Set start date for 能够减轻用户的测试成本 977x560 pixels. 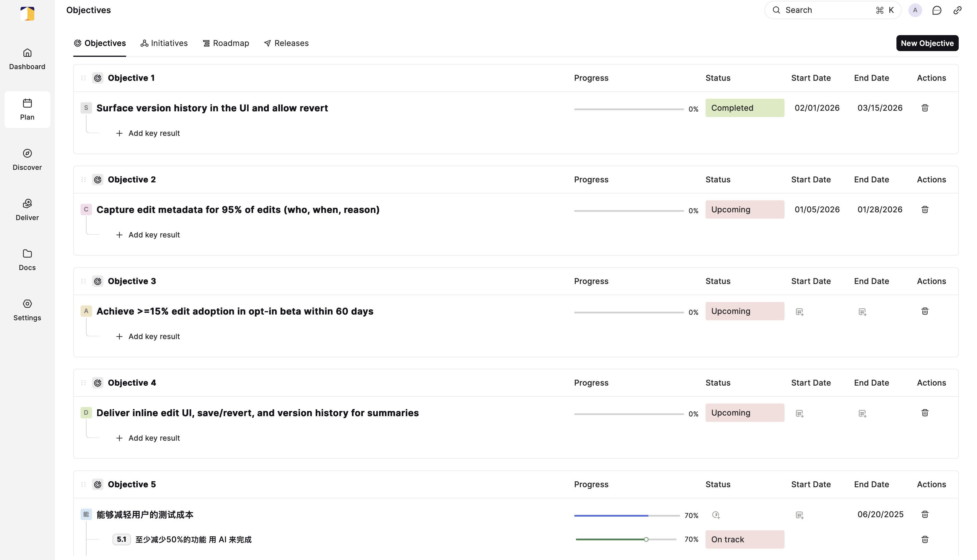click(800, 515)
